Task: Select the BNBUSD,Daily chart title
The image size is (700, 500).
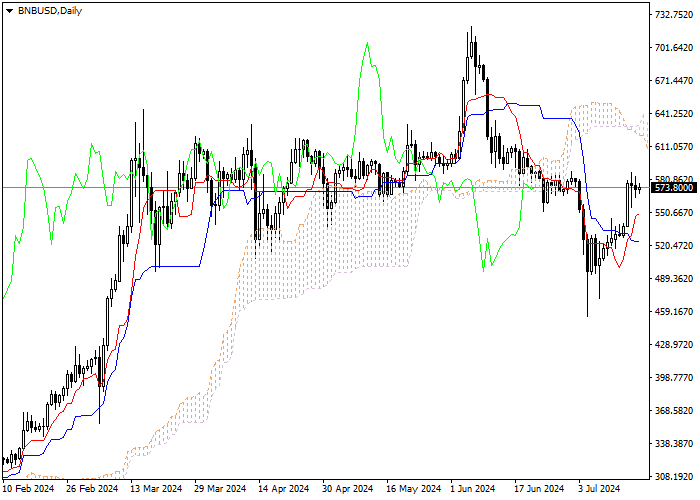Action: [50, 11]
